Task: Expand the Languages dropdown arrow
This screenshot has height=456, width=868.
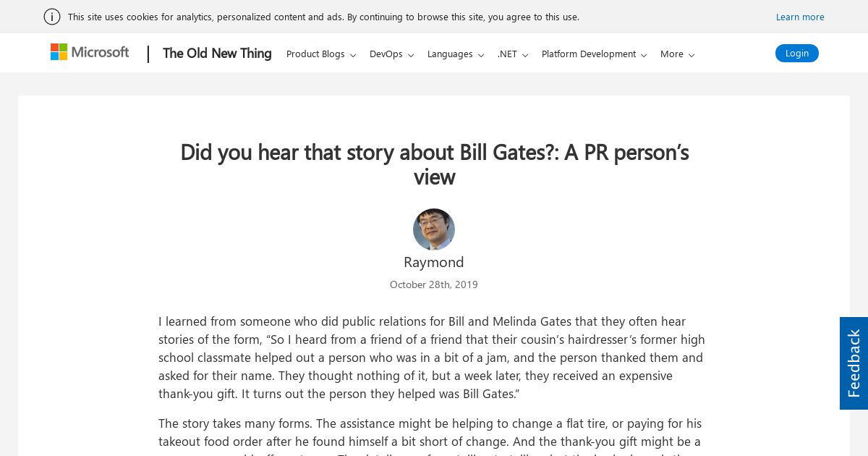Action: [x=481, y=55]
